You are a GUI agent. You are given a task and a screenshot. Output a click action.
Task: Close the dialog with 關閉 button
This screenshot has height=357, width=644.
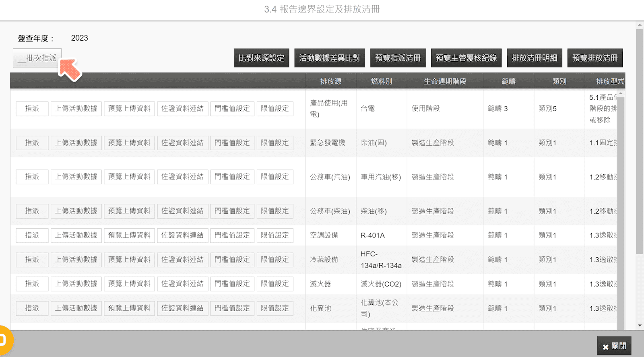point(614,346)
